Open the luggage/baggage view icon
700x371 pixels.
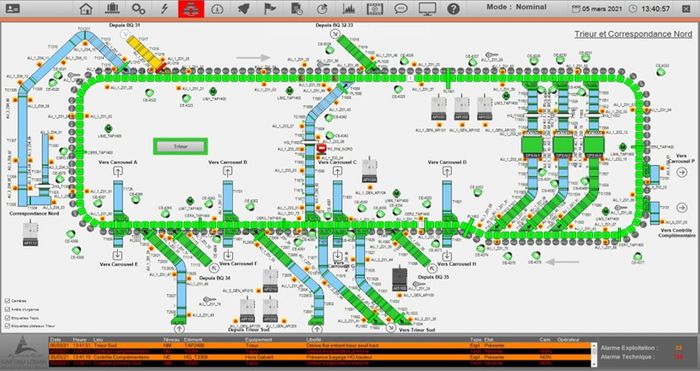[112, 8]
